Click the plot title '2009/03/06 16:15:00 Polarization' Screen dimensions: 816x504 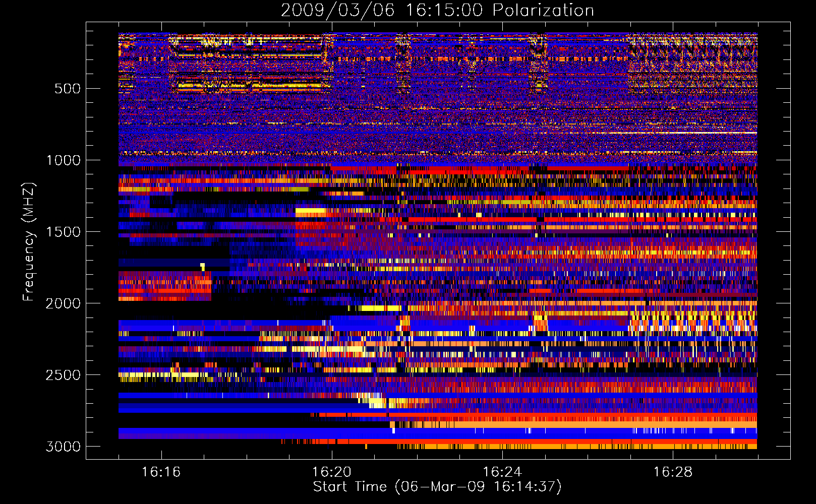[x=437, y=11]
